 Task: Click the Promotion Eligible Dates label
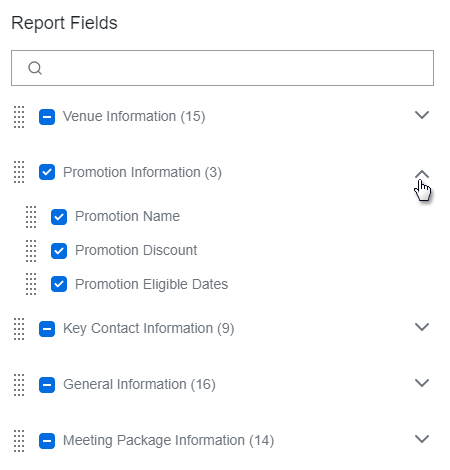(151, 284)
